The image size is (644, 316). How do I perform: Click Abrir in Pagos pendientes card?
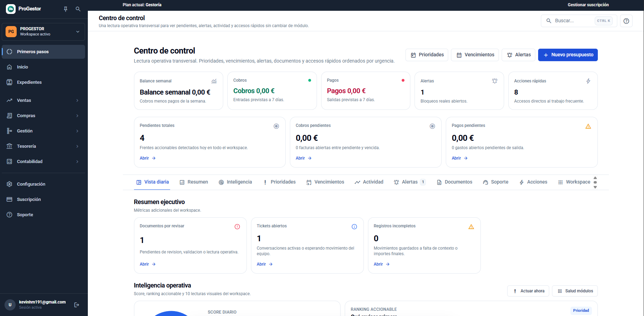point(460,158)
